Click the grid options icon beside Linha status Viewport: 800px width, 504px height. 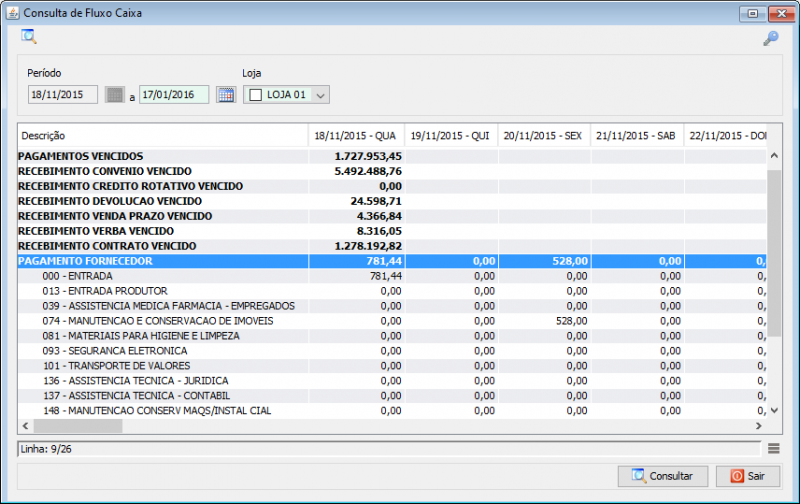pyautogui.click(x=773, y=448)
